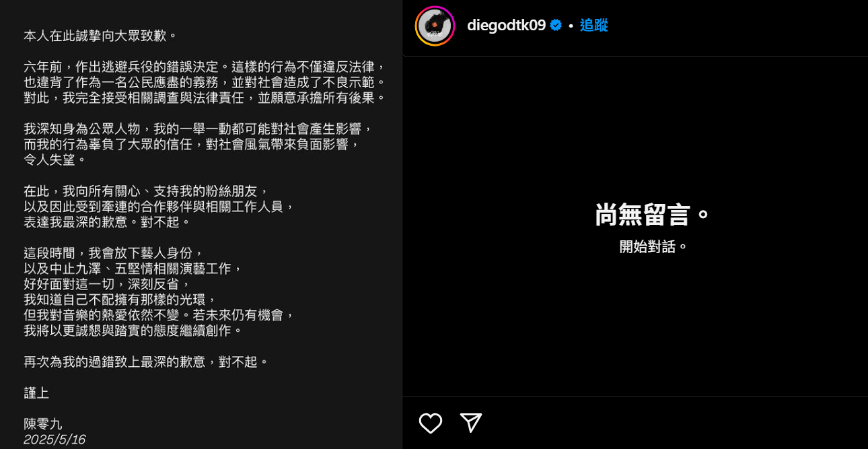The width and height of the screenshot is (868, 449).
Task: Click the 陳零九 signature in the image
Action: (43, 424)
